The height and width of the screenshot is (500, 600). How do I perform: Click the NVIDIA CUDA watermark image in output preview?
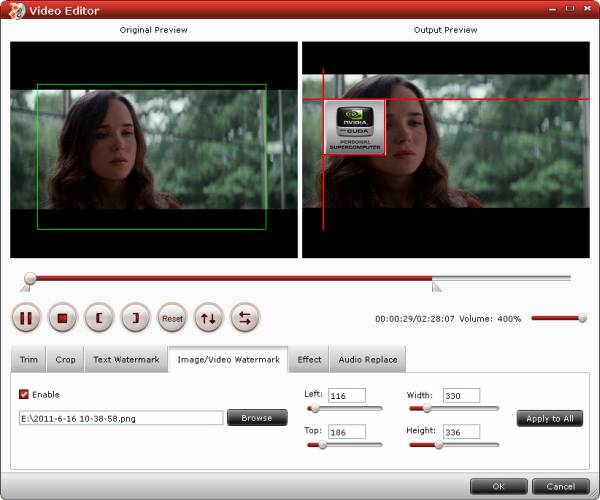pos(355,127)
